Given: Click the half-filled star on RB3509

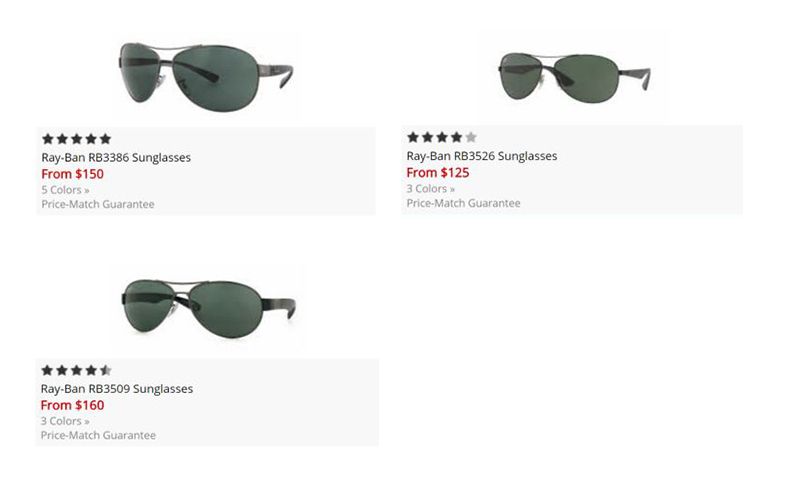Looking at the screenshot, I should (106, 370).
